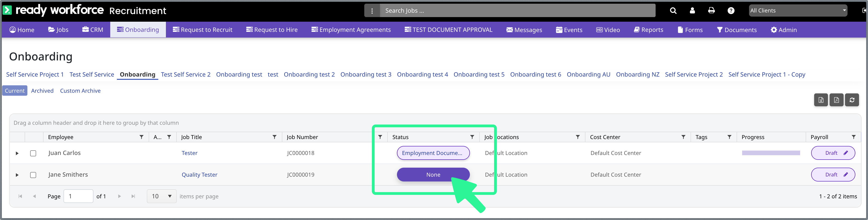Open the help question mark icon
Viewport: 868px width, 220px height.
[x=731, y=10]
